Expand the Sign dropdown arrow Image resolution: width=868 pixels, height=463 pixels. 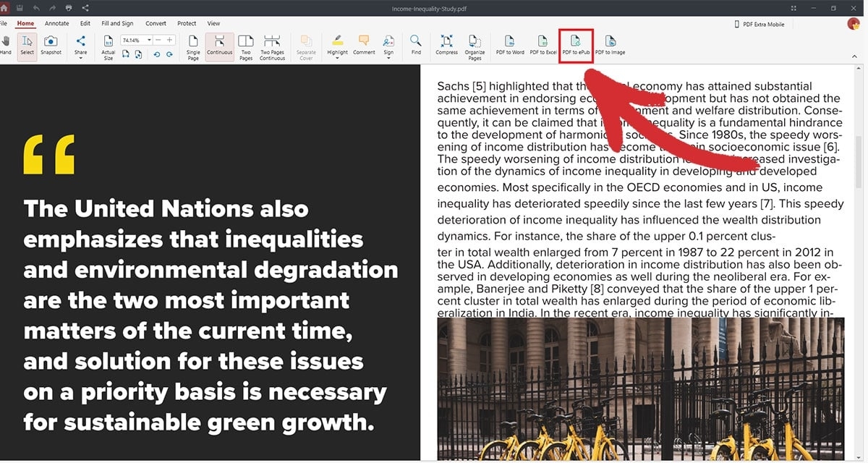388,59
